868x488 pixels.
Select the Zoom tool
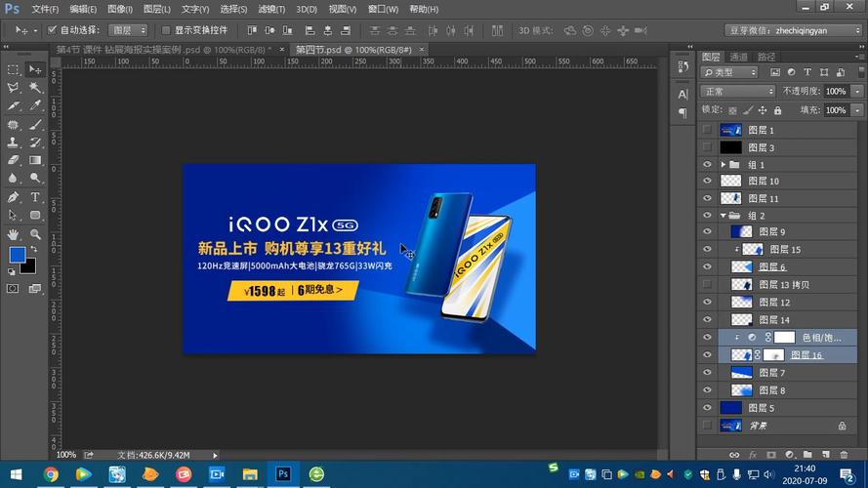[x=35, y=234]
